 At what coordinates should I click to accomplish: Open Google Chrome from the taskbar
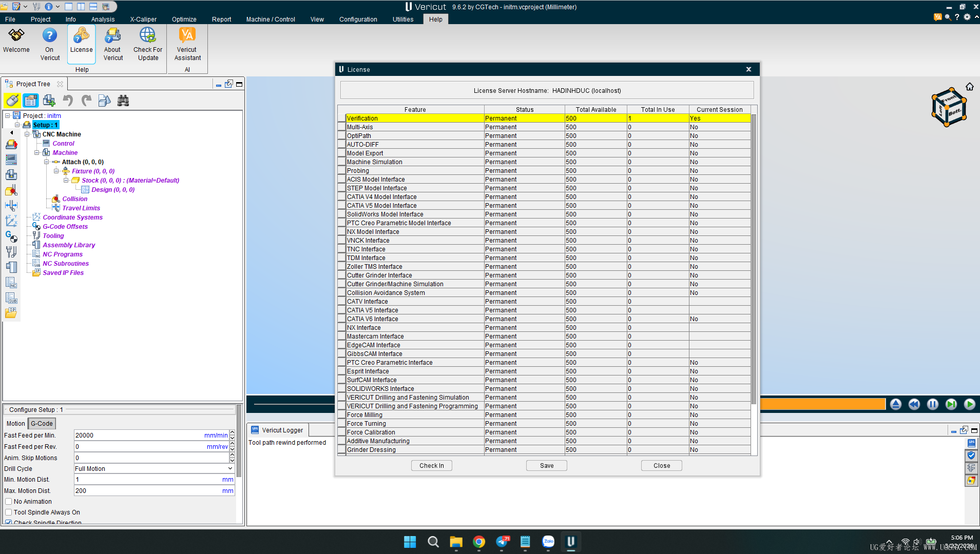479,542
